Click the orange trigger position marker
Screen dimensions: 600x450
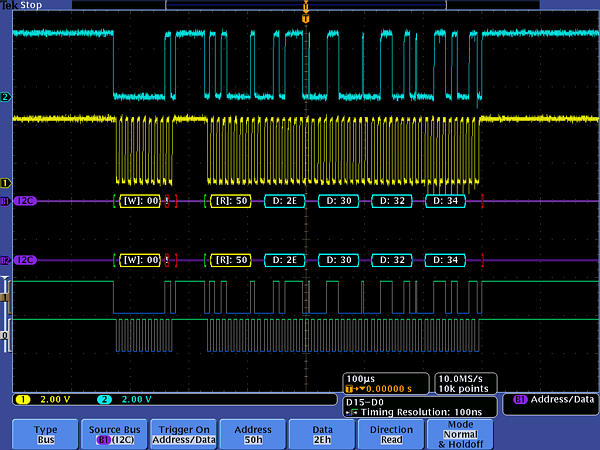(306, 18)
